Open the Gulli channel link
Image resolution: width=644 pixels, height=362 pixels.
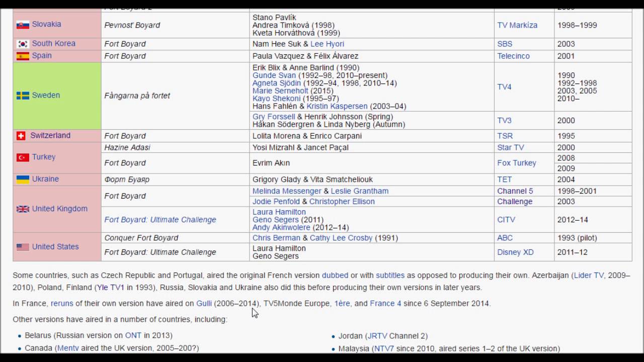coord(204,304)
